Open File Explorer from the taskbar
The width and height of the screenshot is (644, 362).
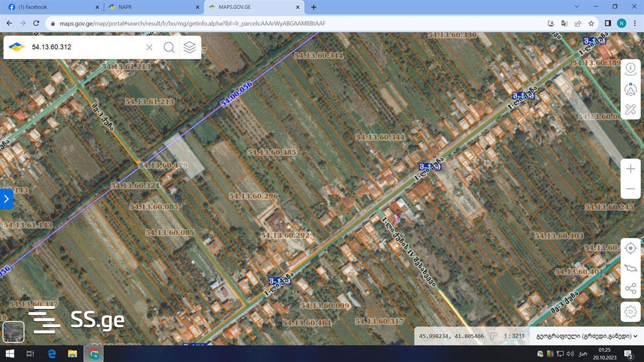click(72, 354)
